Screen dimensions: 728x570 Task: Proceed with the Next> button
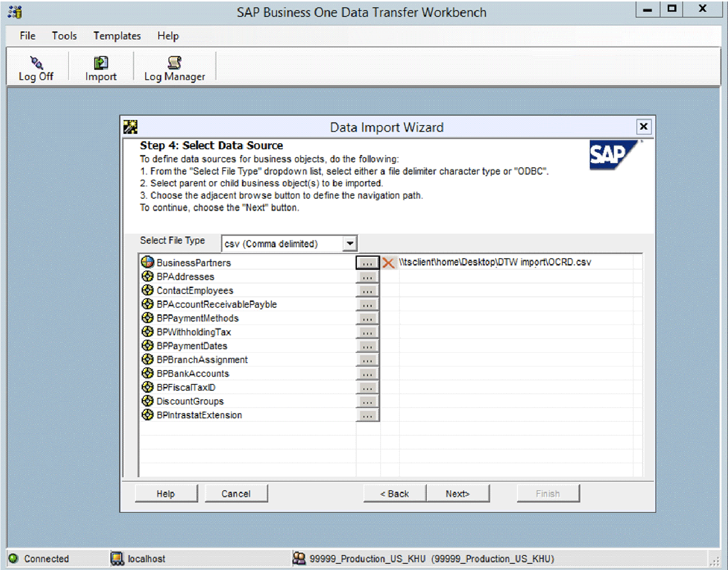458,493
